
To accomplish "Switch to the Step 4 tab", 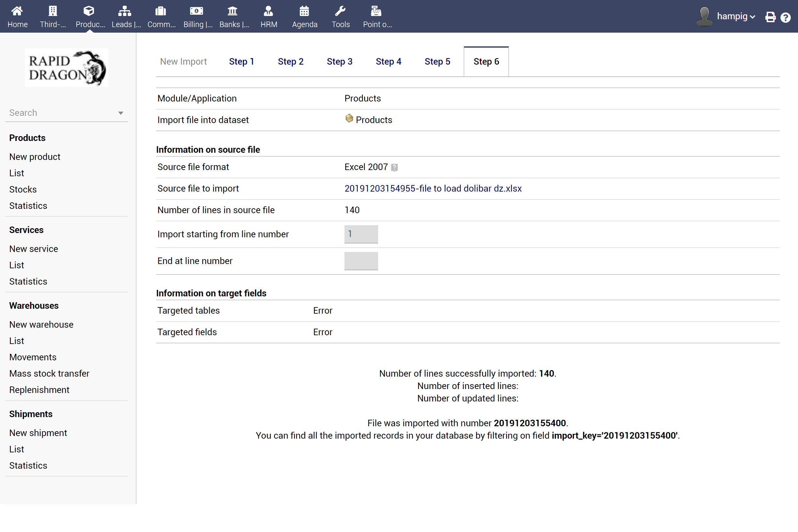I will pyautogui.click(x=388, y=61).
